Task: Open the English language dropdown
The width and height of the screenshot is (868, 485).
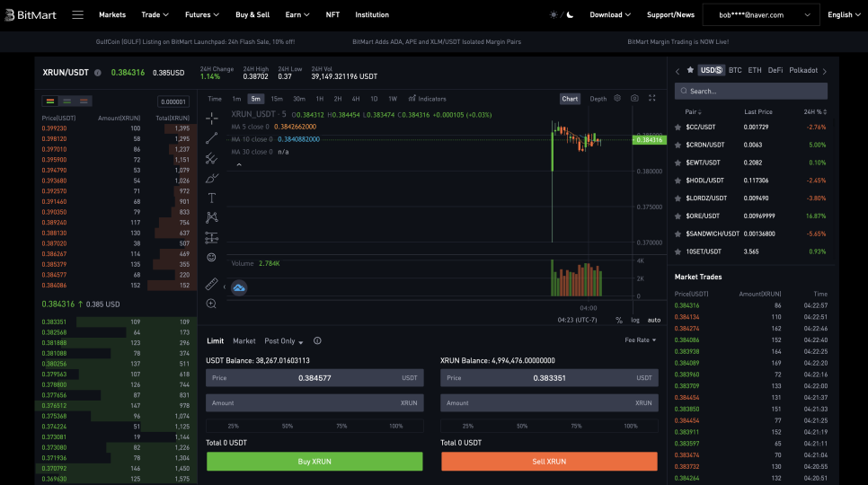Action: (x=844, y=15)
